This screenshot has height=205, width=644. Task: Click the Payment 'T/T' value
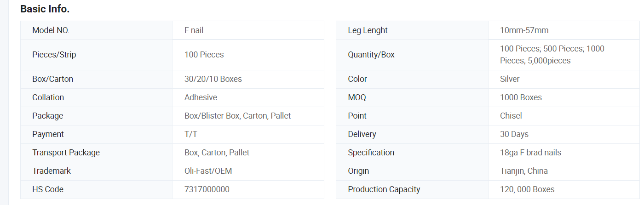191,134
